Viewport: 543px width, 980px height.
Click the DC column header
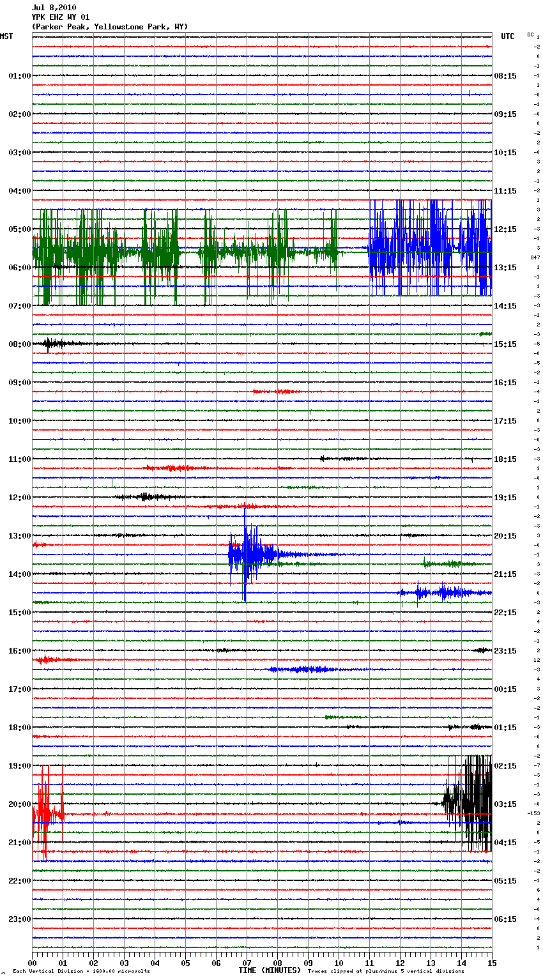(x=530, y=34)
